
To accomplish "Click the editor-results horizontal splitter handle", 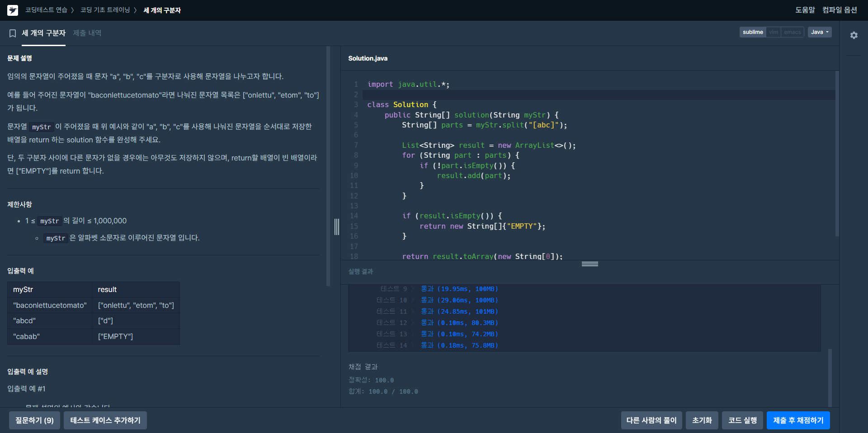I will [x=590, y=264].
